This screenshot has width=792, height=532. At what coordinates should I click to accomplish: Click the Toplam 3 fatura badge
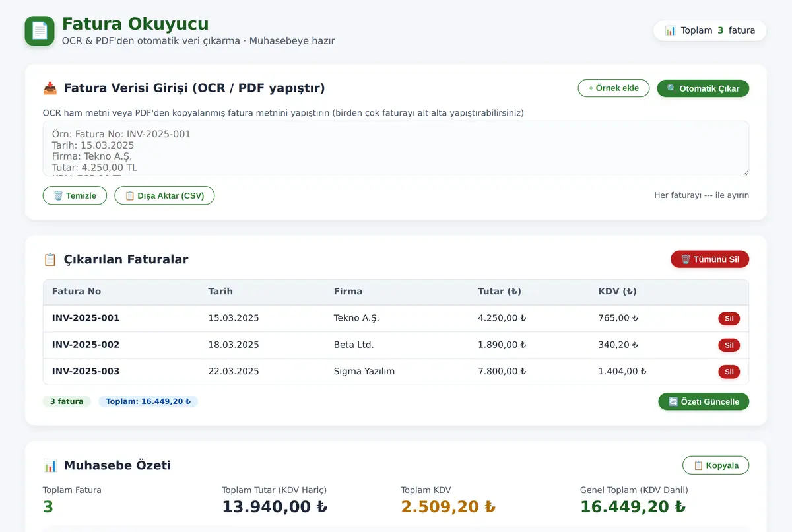[x=709, y=30]
